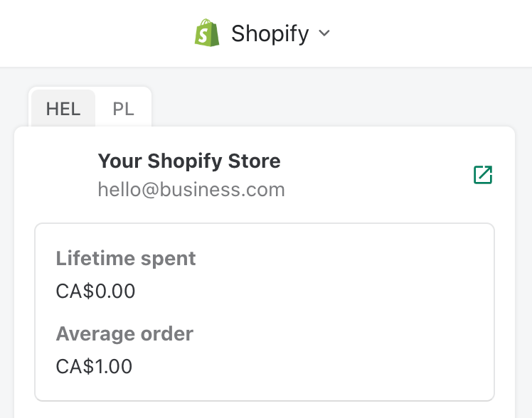Select the Average order label
This screenshot has width=532, height=418.
click(124, 333)
